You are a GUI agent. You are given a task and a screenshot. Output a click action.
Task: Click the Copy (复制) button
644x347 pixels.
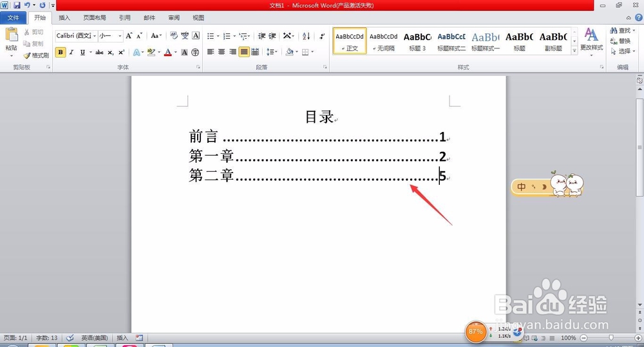click(x=33, y=44)
